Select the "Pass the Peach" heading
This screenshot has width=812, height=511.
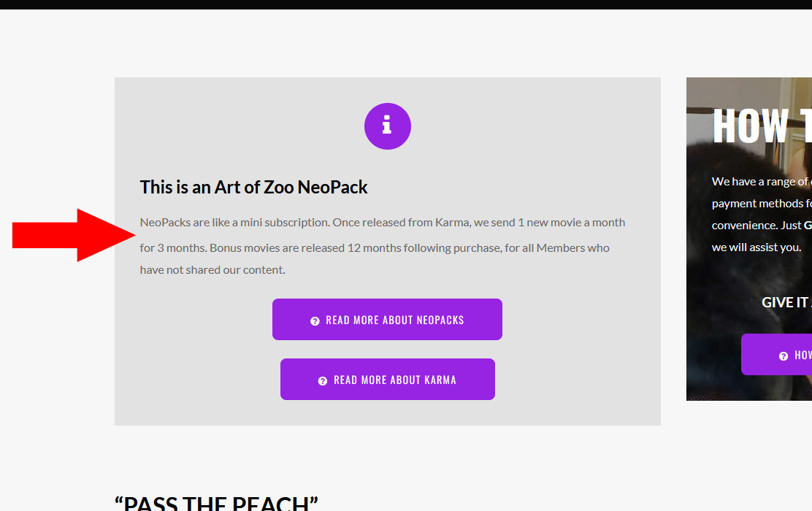click(216, 503)
